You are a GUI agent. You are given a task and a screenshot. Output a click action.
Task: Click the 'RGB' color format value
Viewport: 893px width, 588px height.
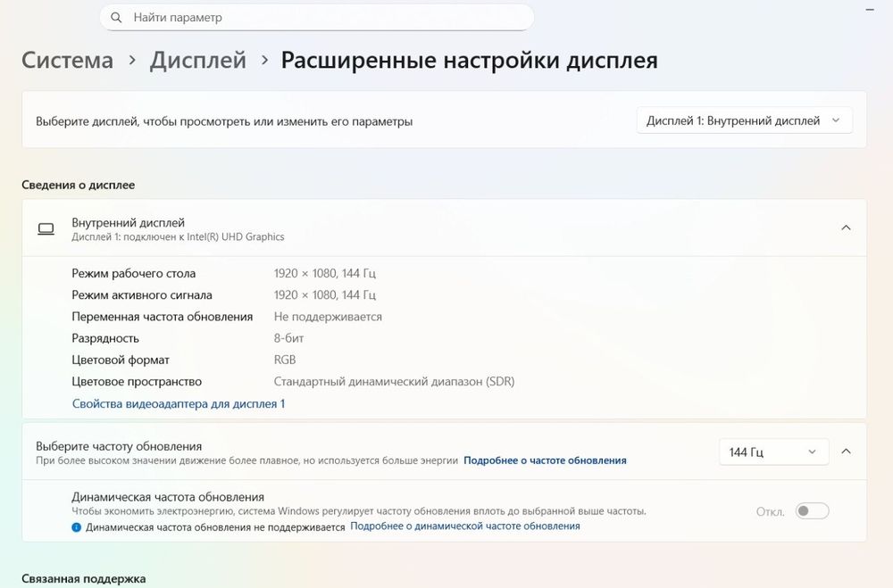285,360
